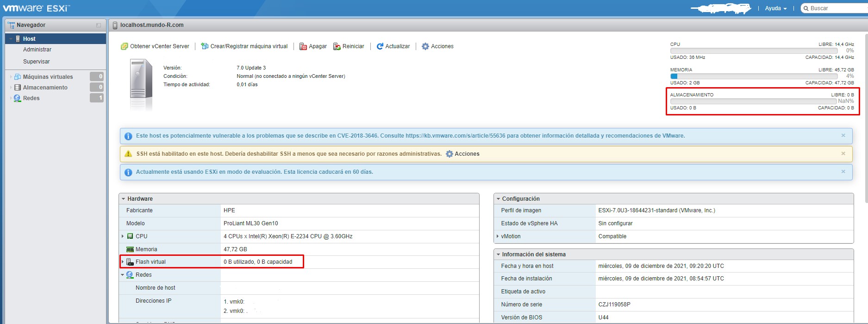Collapse the Configuración panel

point(498,199)
